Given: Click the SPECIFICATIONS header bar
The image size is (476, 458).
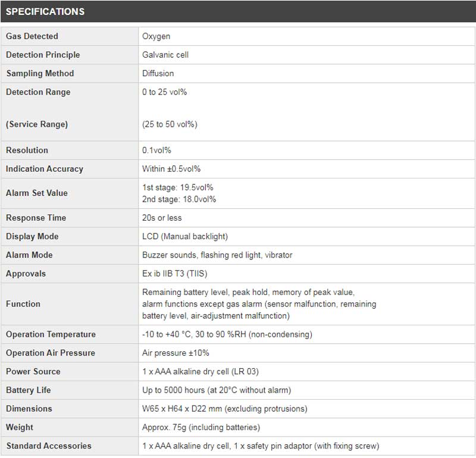Looking at the screenshot, I should (238, 11).
